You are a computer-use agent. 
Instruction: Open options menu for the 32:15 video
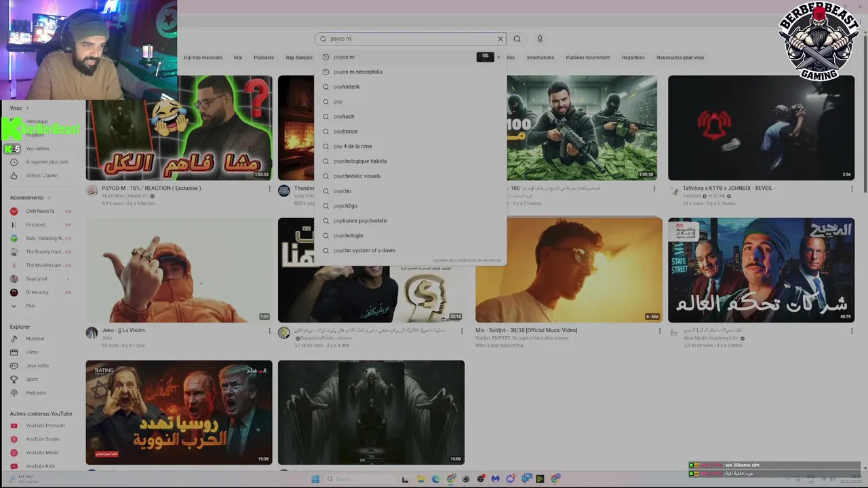click(x=462, y=331)
